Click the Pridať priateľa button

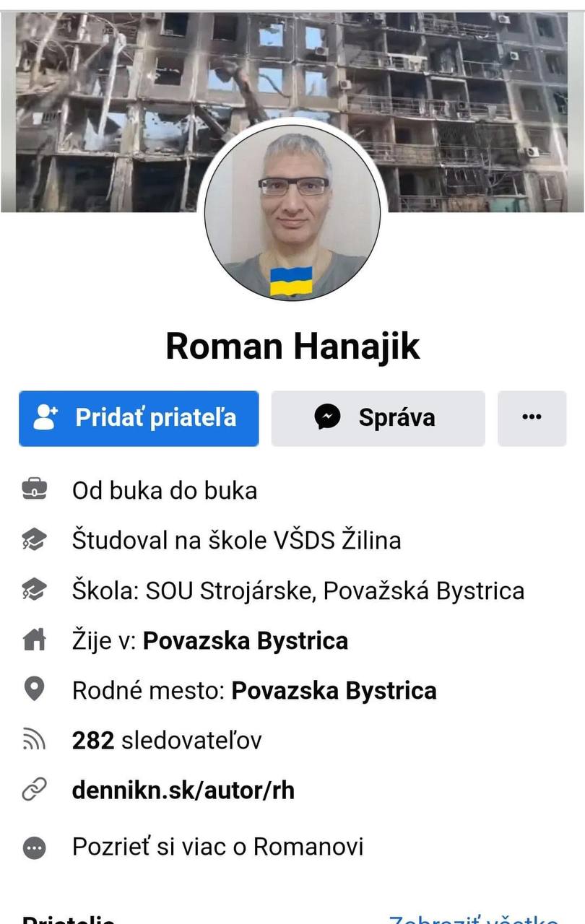click(x=139, y=418)
